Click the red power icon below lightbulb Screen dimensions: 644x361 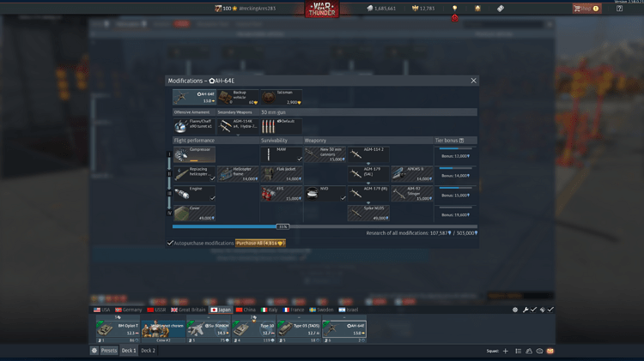coord(454,18)
